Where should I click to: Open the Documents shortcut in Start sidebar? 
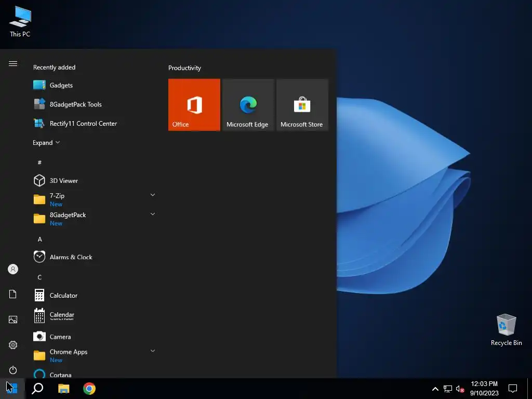(13, 294)
